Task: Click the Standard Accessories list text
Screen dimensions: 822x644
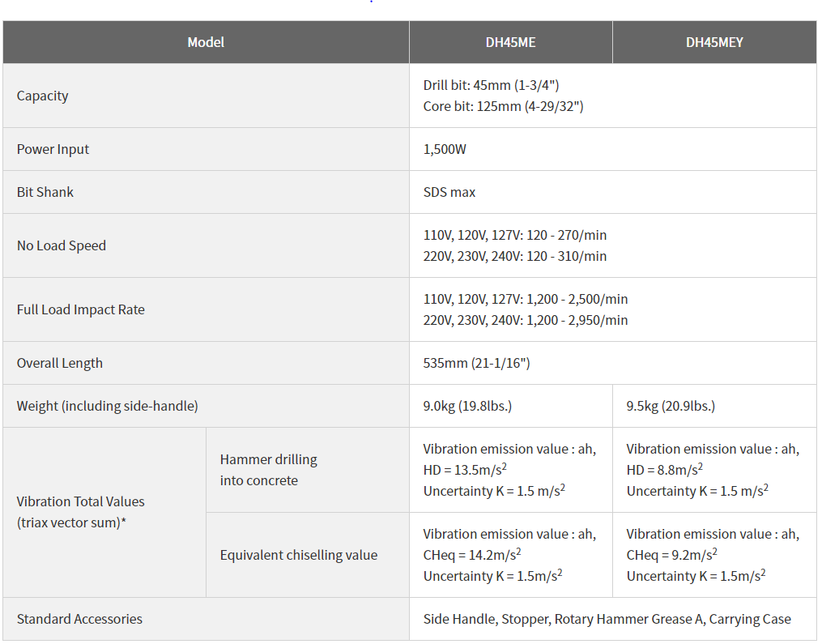Action: (x=607, y=619)
